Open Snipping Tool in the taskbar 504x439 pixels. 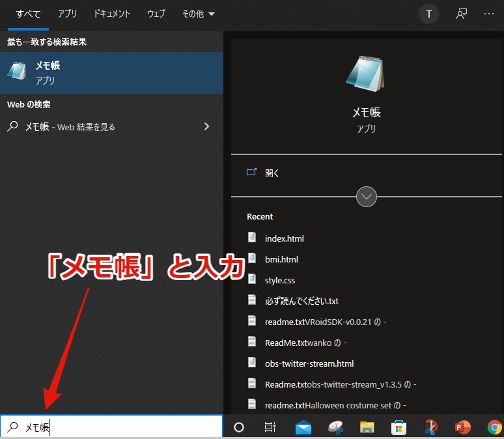[x=335, y=427]
